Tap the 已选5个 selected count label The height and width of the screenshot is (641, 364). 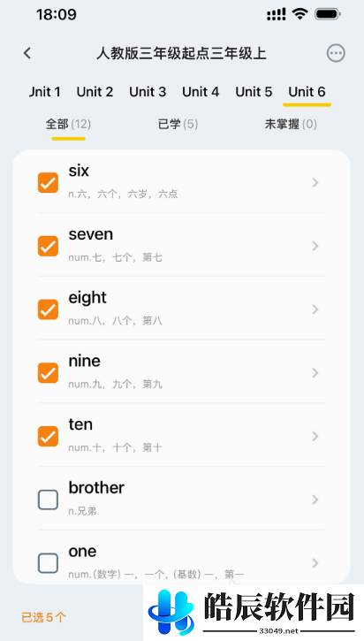(43, 617)
